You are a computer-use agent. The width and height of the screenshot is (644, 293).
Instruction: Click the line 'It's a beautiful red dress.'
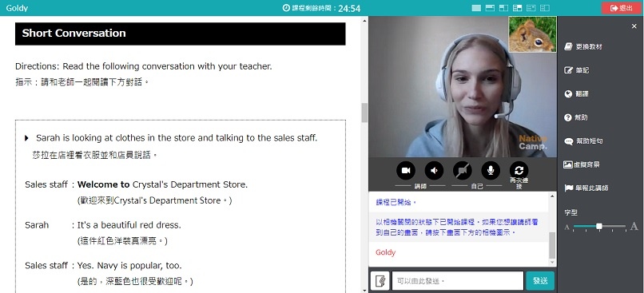pos(129,225)
